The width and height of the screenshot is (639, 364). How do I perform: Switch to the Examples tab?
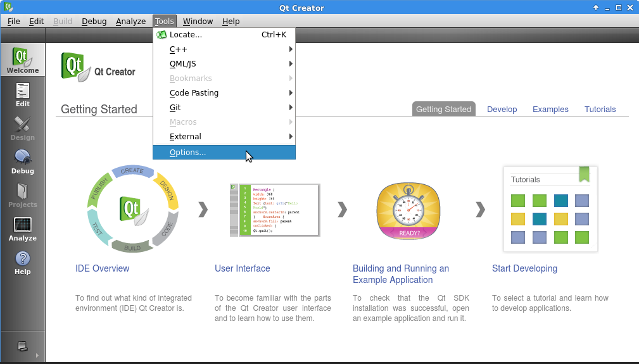pyautogui.click(x=550, y=109)
